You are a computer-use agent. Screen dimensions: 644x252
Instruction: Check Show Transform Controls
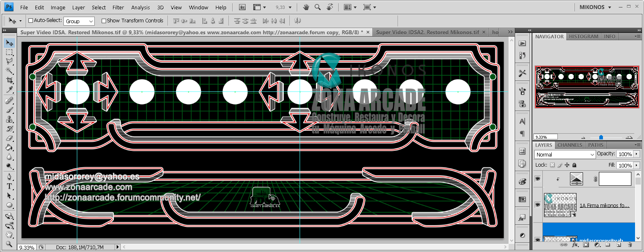104,21
